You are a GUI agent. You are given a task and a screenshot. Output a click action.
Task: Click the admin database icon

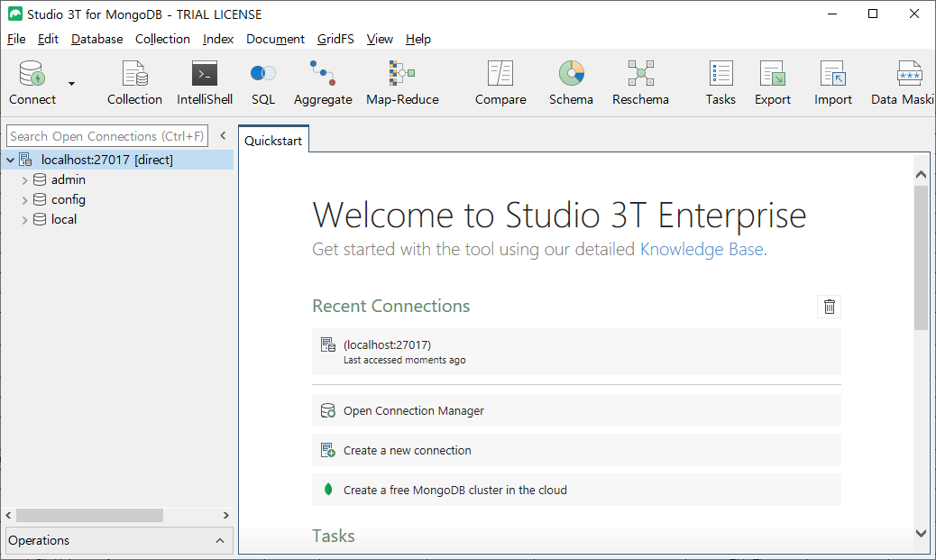40,179
